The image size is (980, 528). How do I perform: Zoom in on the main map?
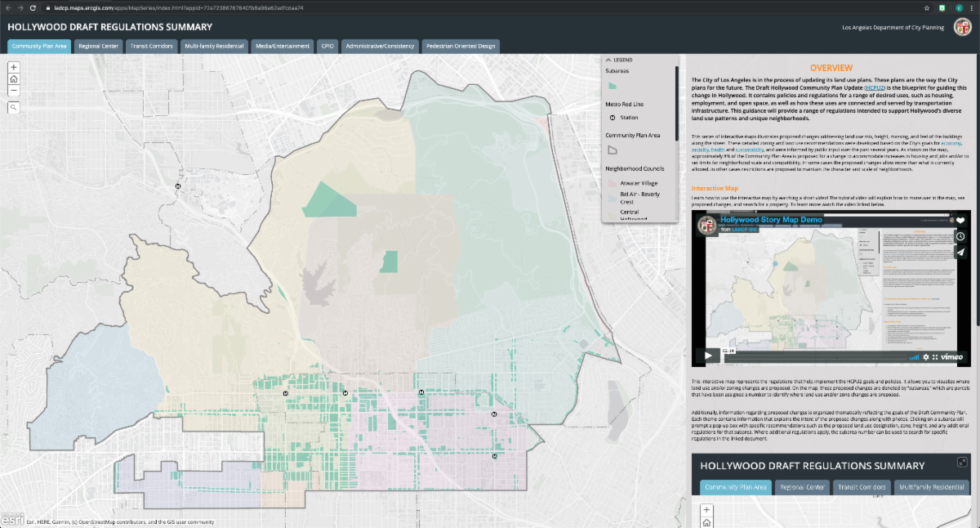coord(14,67)
